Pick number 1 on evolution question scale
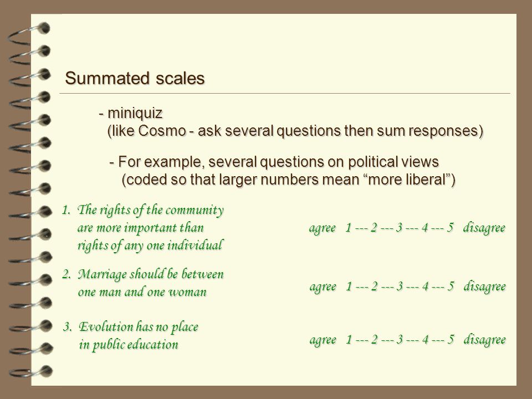 pos(349,339)
